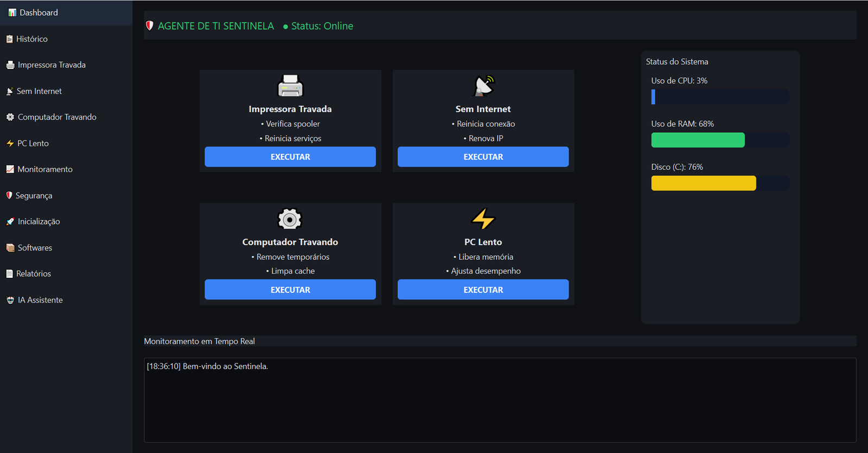Open the Dashboard menu item
Image resolution: width=868 pixels, height=453 pixels.
point(66,12)
